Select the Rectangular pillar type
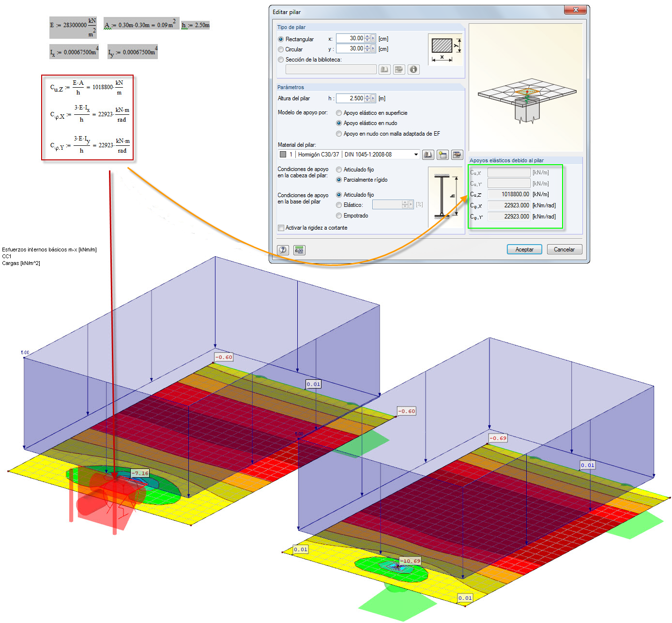672x623 pixels. tap(281, 39)
